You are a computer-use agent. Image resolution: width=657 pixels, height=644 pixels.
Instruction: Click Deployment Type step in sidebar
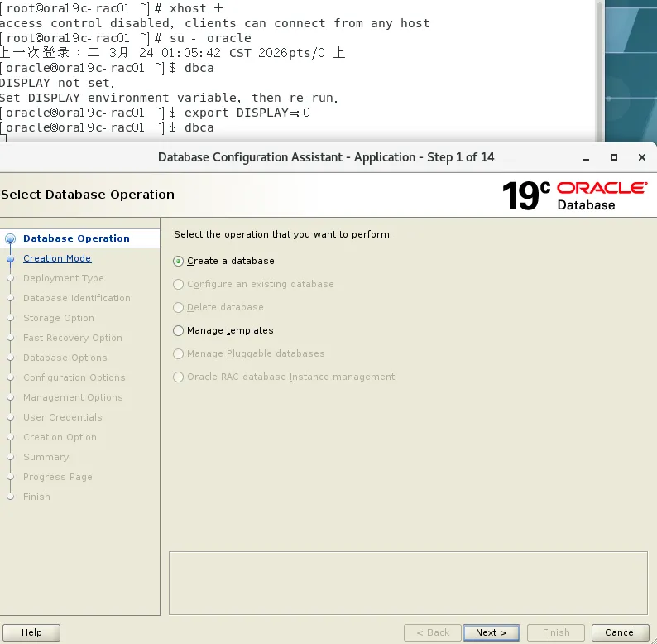(x=63, y=278)
